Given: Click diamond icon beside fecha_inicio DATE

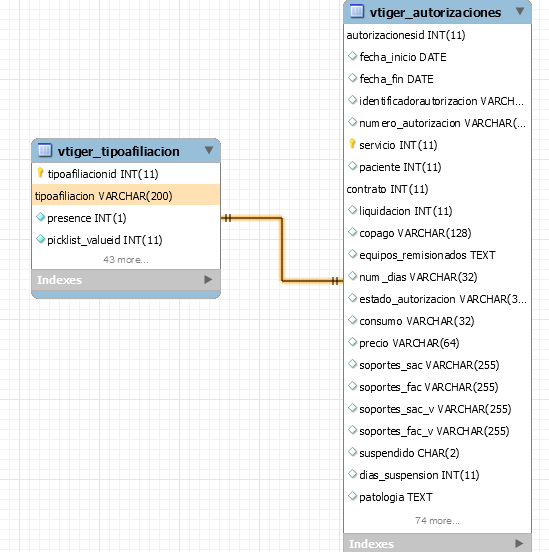Looking at the screenshot, I should (x=352, y=56).
